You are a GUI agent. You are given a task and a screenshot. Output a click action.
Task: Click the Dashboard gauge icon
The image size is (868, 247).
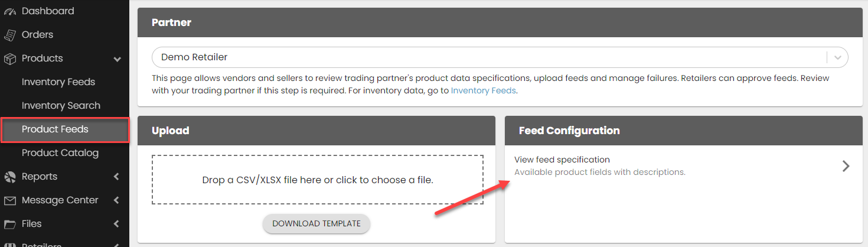point(9,11)
